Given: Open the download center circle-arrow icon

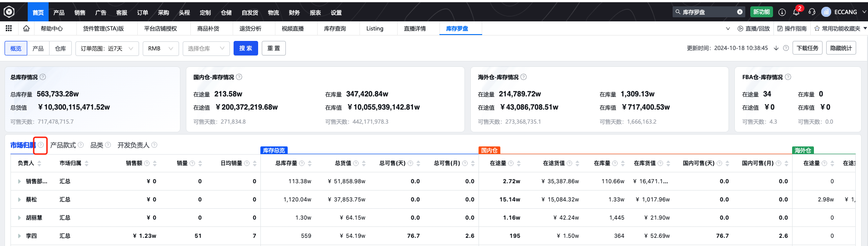Looking at the screenshot, I should [782, 12].
